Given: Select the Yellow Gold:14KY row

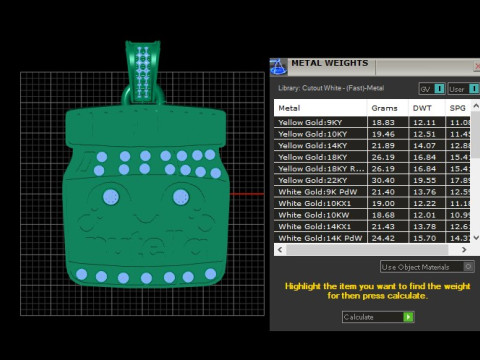Looking at the screenshot, I should point(372,146).
